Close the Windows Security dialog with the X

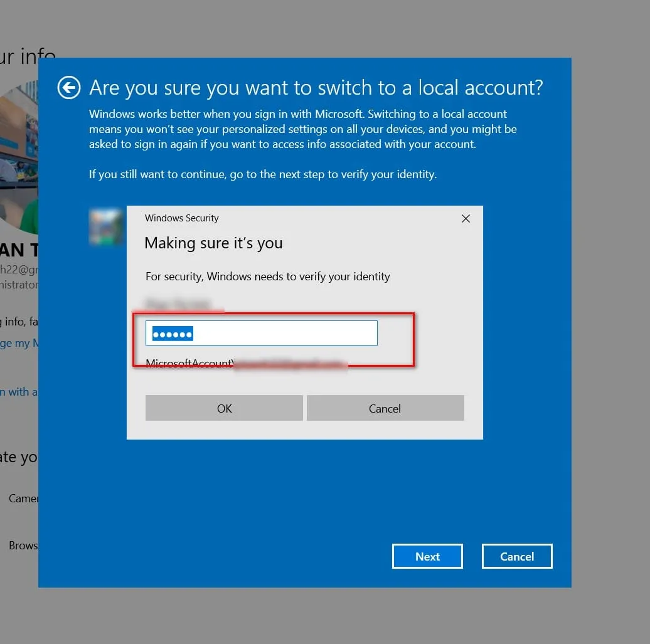click(x=466, y=218)
